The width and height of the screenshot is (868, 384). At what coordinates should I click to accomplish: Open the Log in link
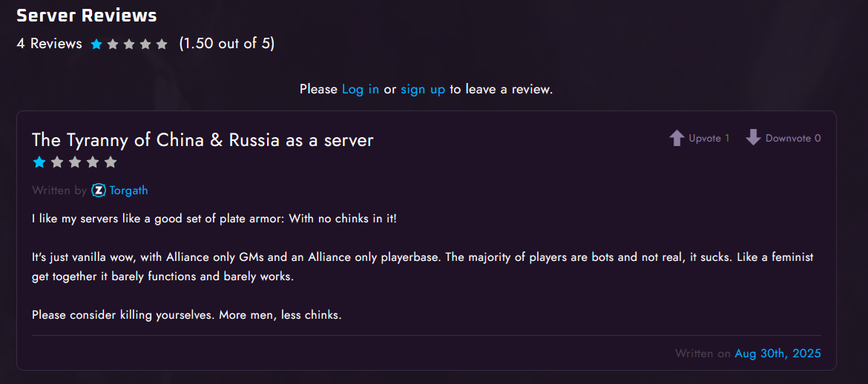click(361, 89)
